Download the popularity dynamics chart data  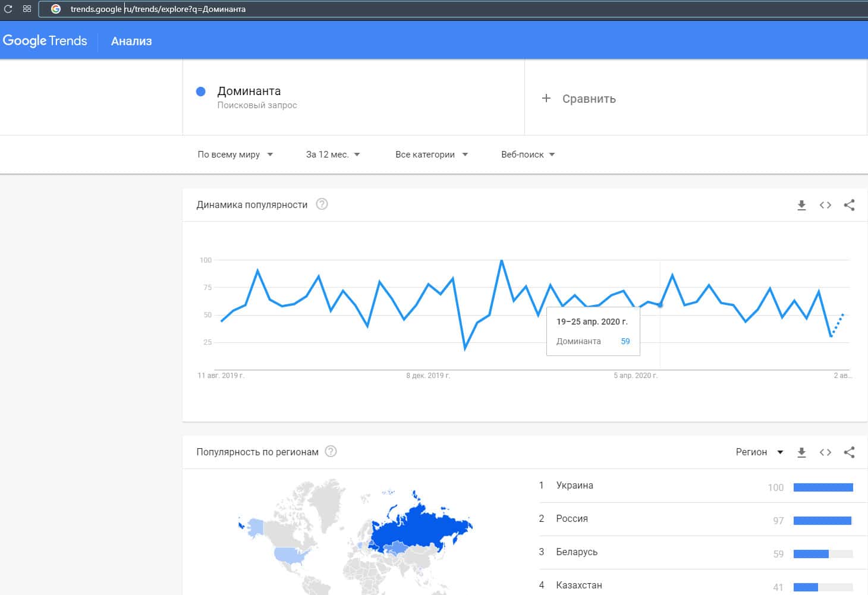click(x=801, y=205)
